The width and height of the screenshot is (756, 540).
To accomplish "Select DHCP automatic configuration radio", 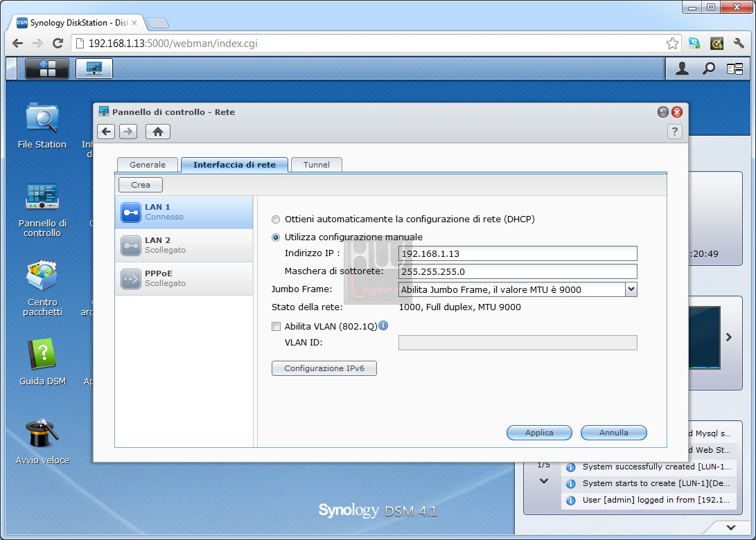I will pos(276,219).
